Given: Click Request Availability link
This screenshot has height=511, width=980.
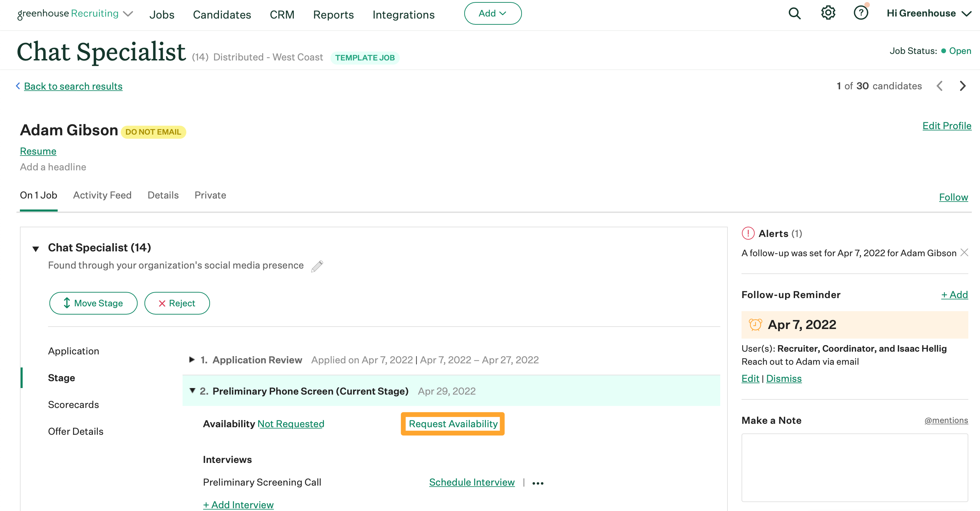Looking at the screenshot, I should 453,424.
